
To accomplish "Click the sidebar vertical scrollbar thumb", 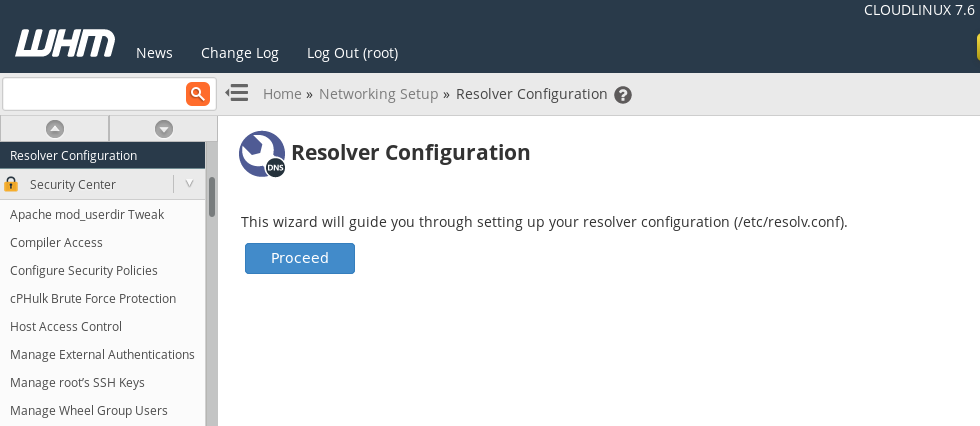I will click(212, 197).
